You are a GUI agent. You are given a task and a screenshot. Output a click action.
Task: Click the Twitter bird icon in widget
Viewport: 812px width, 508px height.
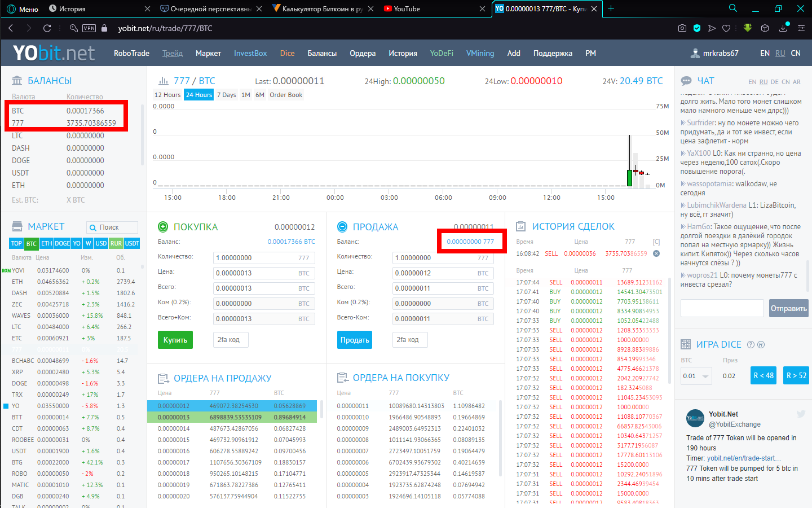coord(801,414)
